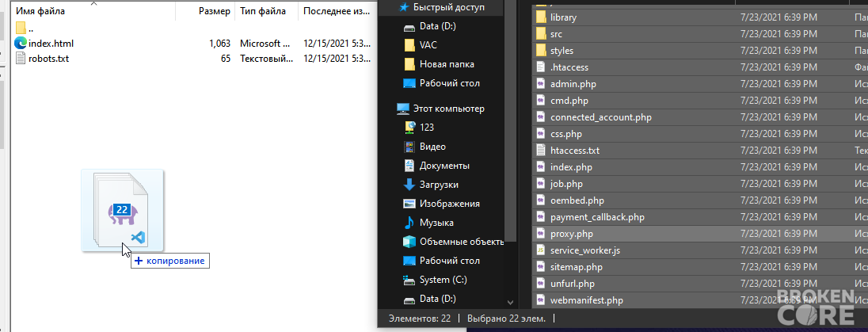Image resolution: width=868 pixels, height=332 pixels.
Task: Click the Explorer sidebar scroll down arrow
Action: [x=510, y=302]
